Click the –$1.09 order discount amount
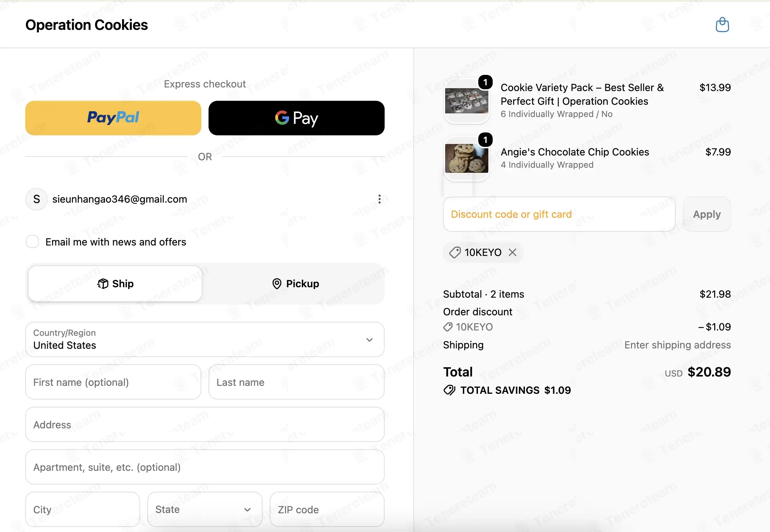 click(714, 327)
